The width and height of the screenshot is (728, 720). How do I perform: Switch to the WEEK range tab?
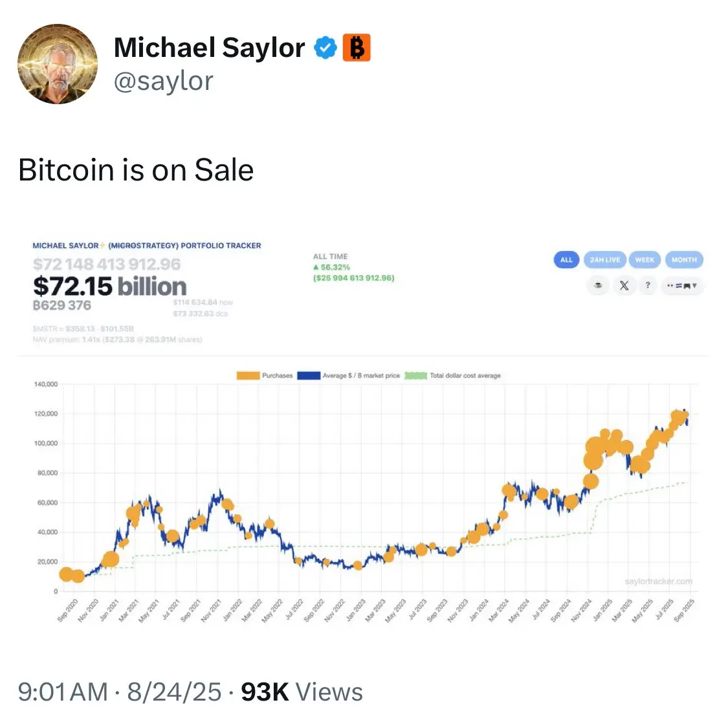click(645, 259)
